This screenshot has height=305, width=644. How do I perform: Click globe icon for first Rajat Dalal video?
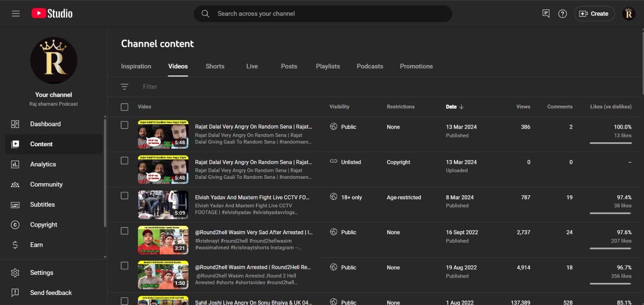click(x=333, y=127)
